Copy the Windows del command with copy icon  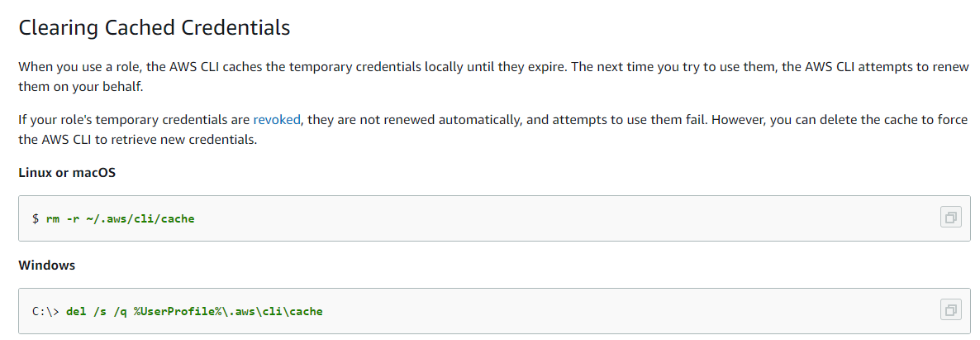point(950,310)
